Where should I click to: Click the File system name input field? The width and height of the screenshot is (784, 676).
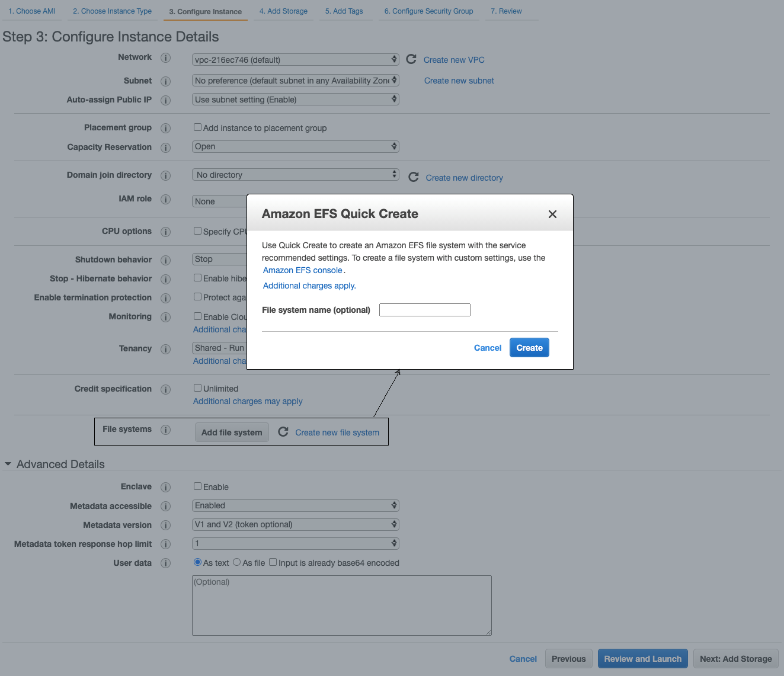coord(424,309)
